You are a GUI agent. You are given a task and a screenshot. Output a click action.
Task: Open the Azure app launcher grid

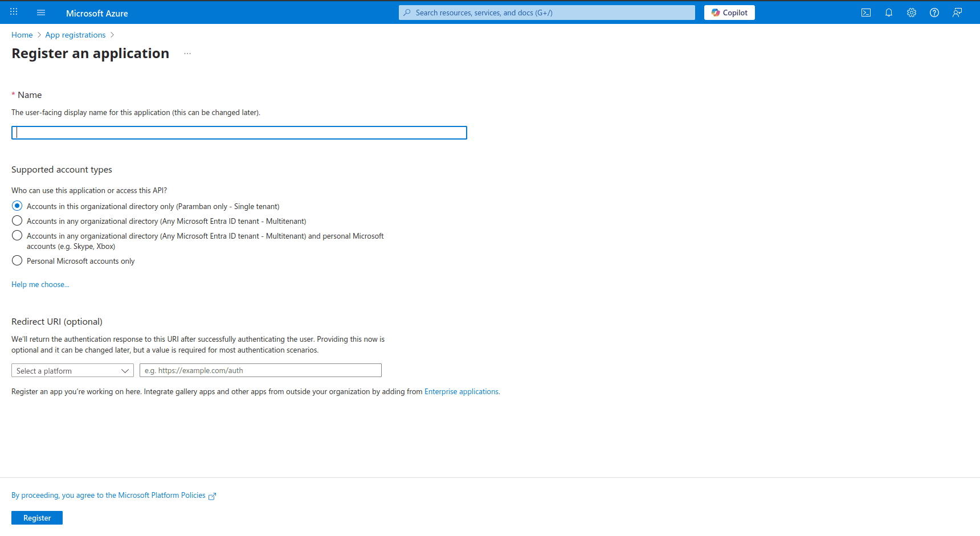pyautogui.click(x=13, y=12)
